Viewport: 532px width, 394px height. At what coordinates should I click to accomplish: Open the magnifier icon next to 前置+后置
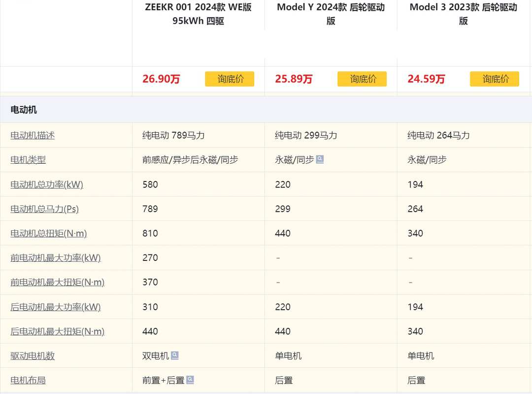pos(190,380)
